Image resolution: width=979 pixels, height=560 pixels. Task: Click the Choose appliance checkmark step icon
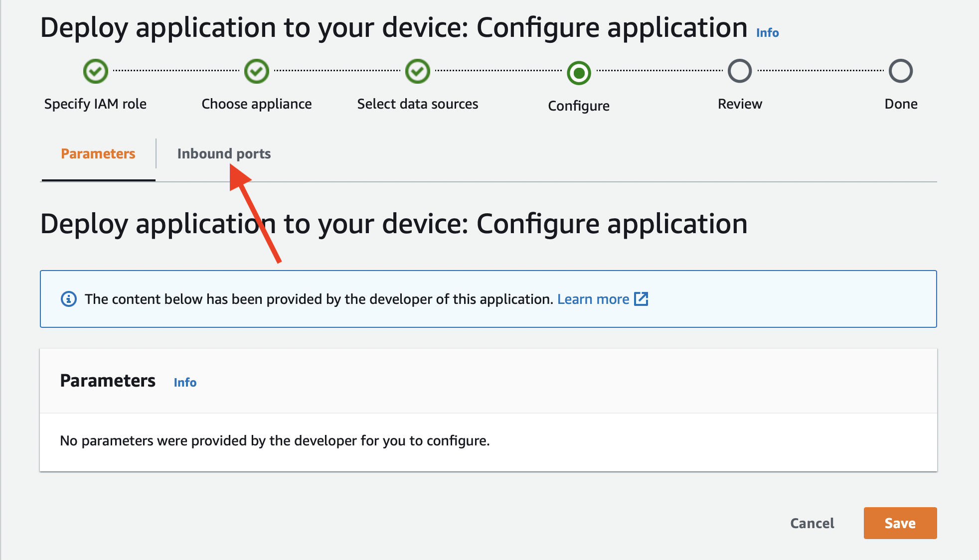(256, 71)
